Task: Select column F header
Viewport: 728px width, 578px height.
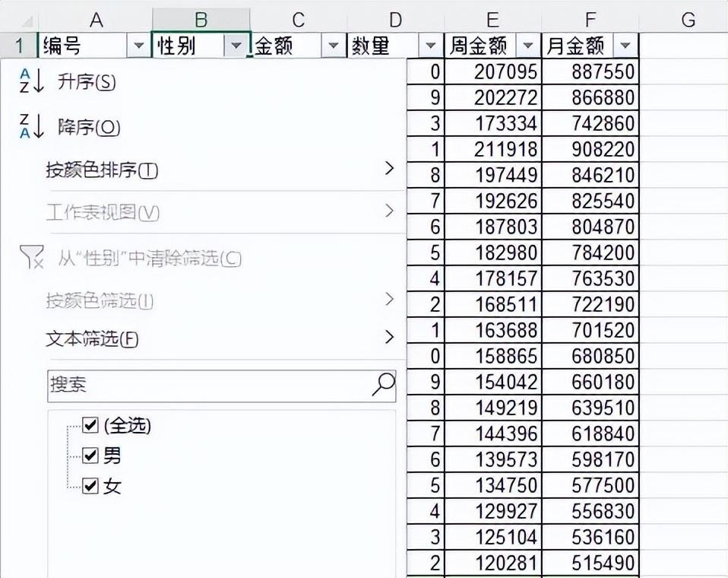Action: tap(590, 20)
